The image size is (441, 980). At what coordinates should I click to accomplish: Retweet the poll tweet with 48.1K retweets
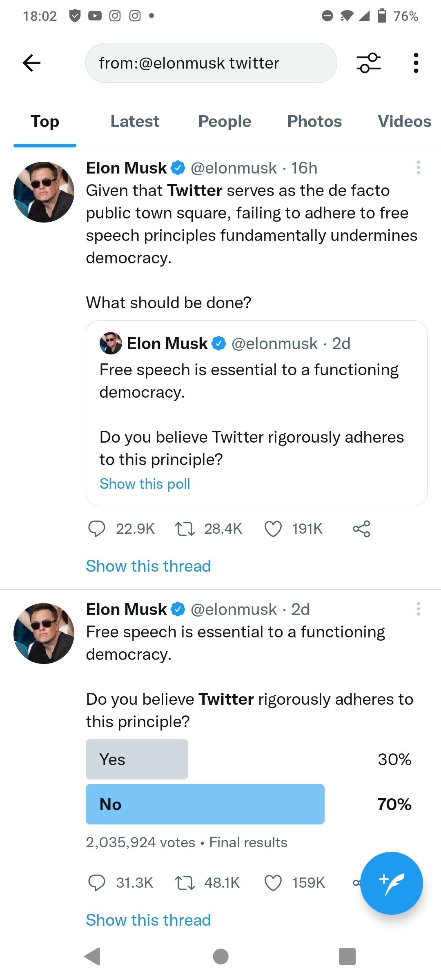click(x=185, y=883)
